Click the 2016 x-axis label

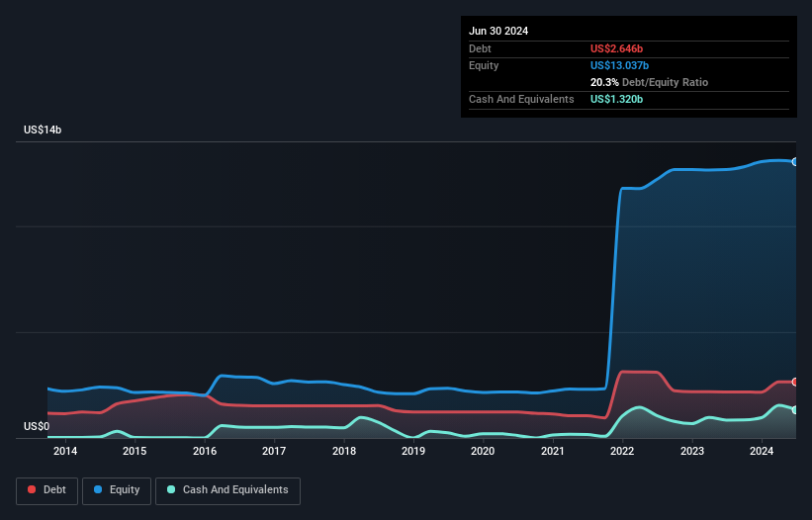click(205, 451)
